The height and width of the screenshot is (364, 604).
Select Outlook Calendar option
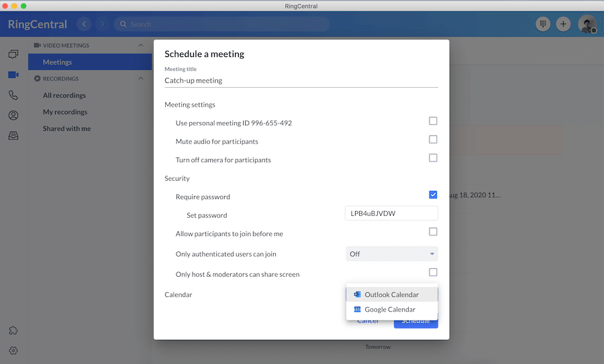tap(391, 294)
